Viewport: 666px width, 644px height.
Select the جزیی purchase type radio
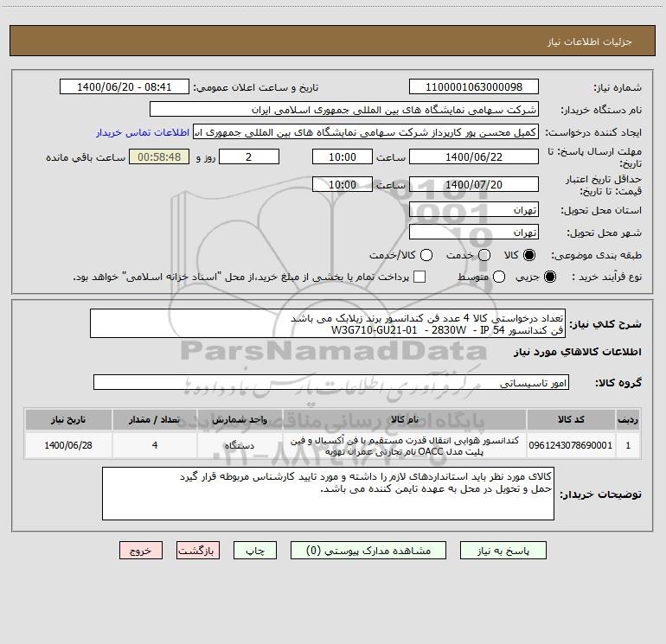coord(549,277)
